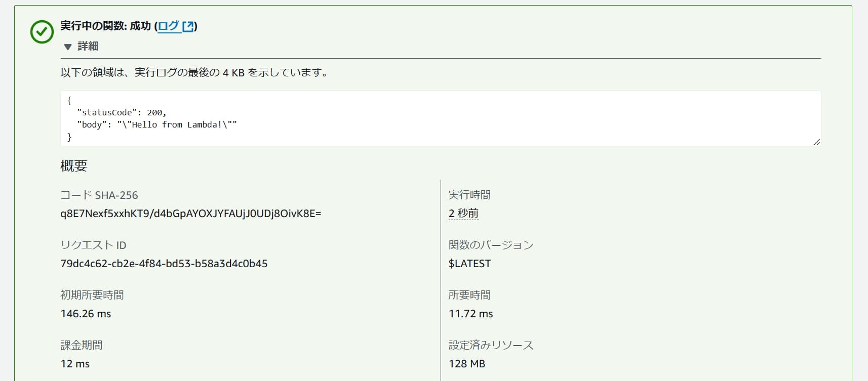Click the green success checkmark icon
The height and width of the screenshot is (381, 868).
42,32
